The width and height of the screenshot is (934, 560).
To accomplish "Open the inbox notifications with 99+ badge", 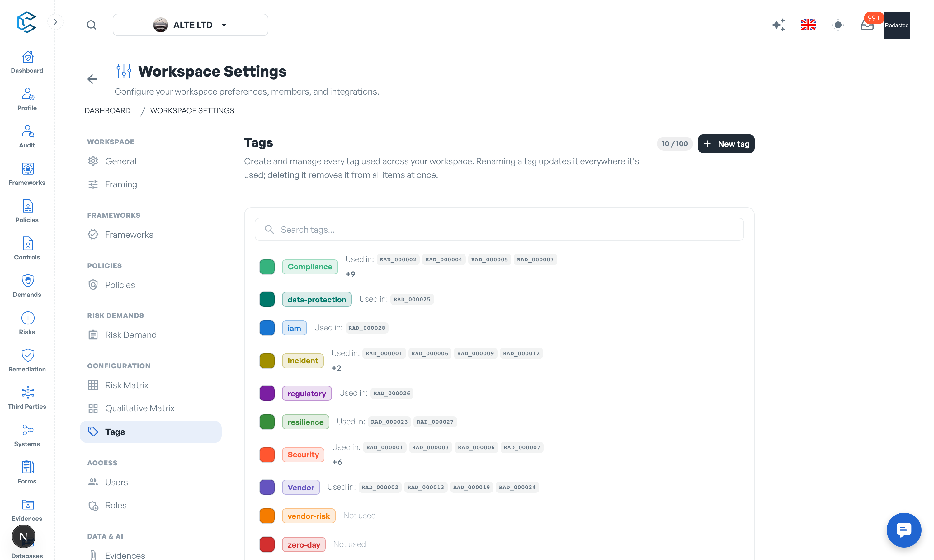I will click(x=868, y=24).
